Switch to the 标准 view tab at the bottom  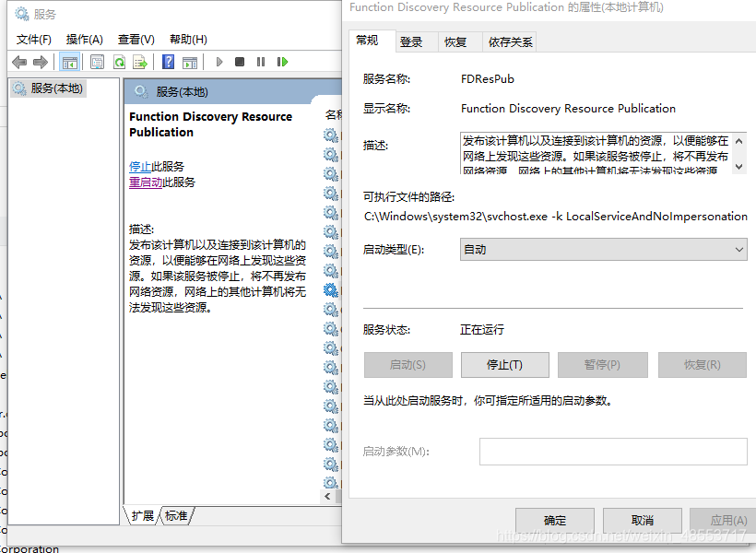[176, 516]
